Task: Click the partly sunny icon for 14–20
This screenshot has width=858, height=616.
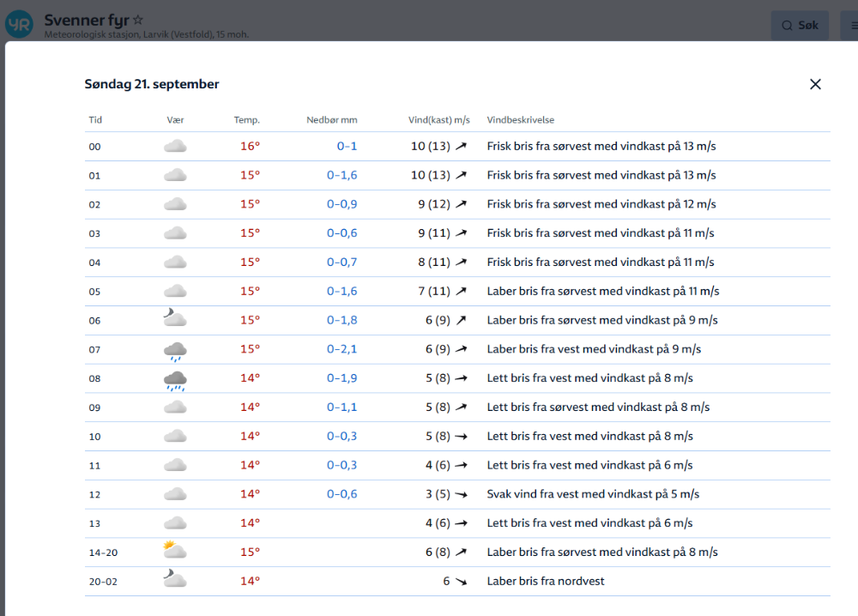Action: [175, 551]
